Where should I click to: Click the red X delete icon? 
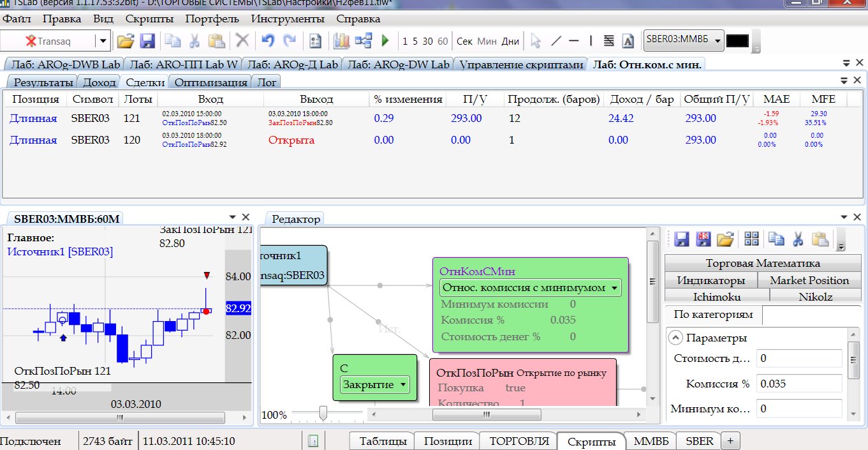242,41
